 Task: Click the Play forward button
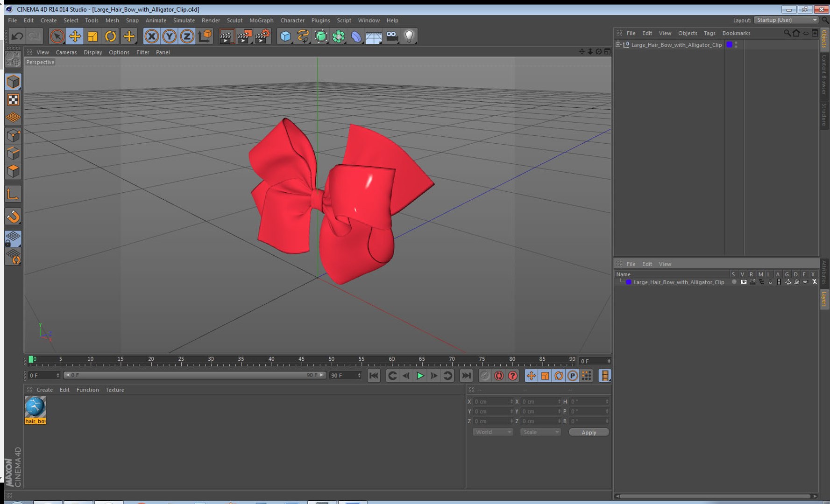pos(420,376)
